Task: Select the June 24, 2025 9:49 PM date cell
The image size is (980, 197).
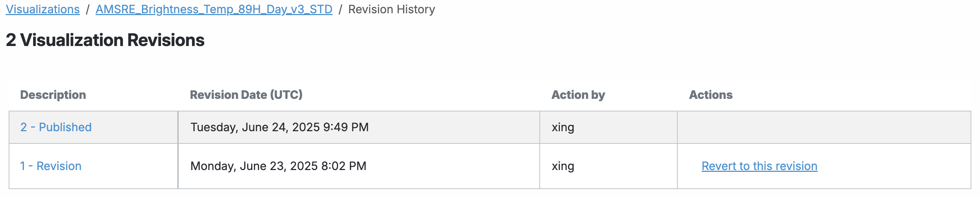Action: pos(279,127)
